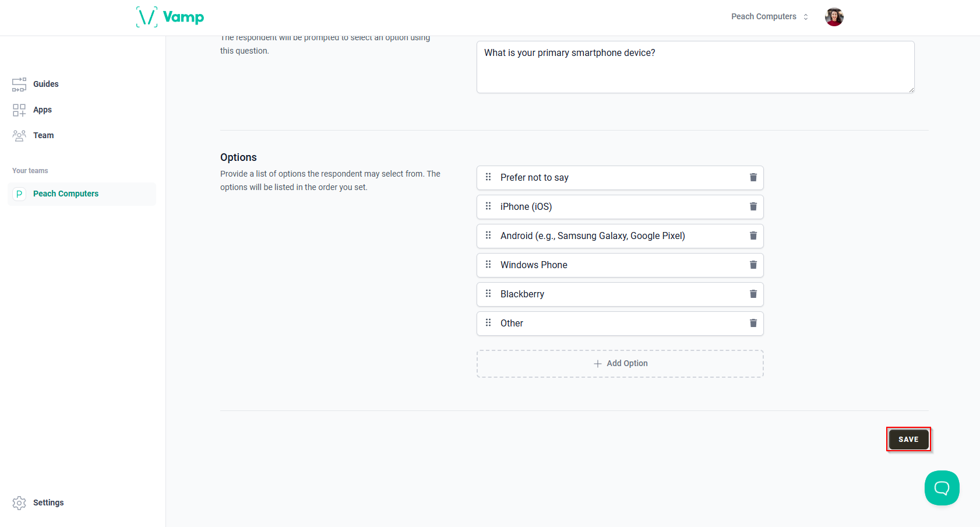Image resolution: width=980 pixels, height=527 pixels.
Task: Click the plus icon inside Add Option
Action: [598, 363]
